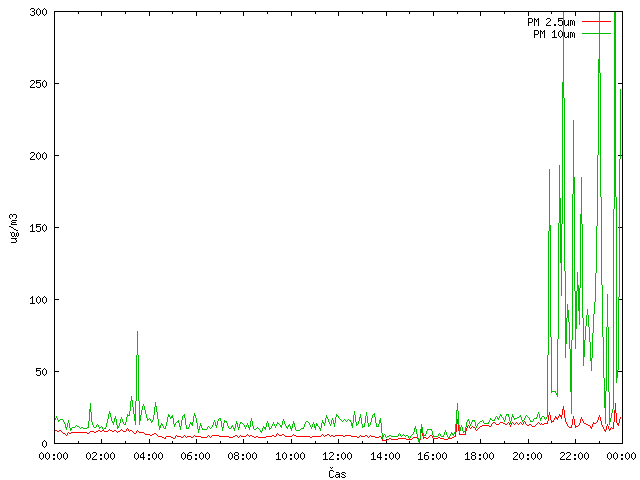
Task: Click the 250 y-axis label
Action: click(39, 84)
